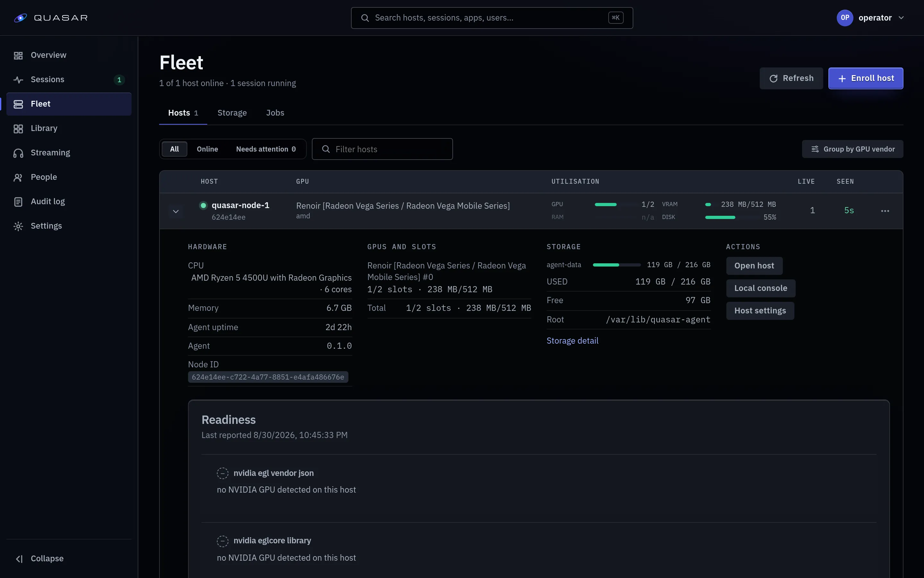Screen dimensions: 924x578
Task: Click the VRAM value 238 MB/512 MB in row
Action: point(749,205)
